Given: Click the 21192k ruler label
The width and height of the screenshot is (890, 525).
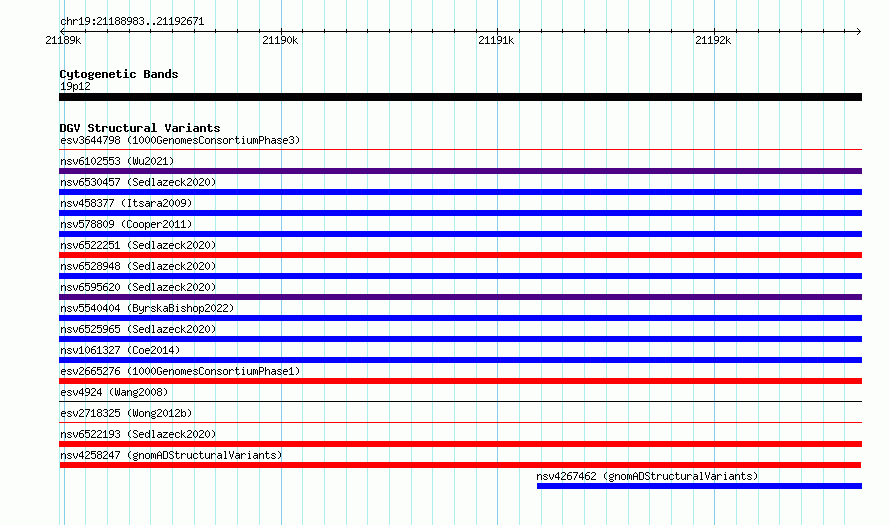Looking at the screenshot, I should 713,40.
